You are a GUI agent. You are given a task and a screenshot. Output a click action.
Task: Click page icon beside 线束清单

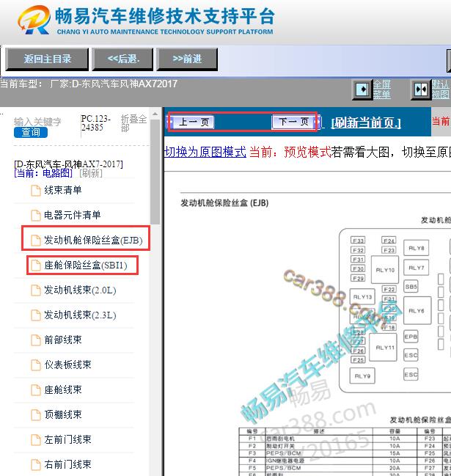coord(36,191)
